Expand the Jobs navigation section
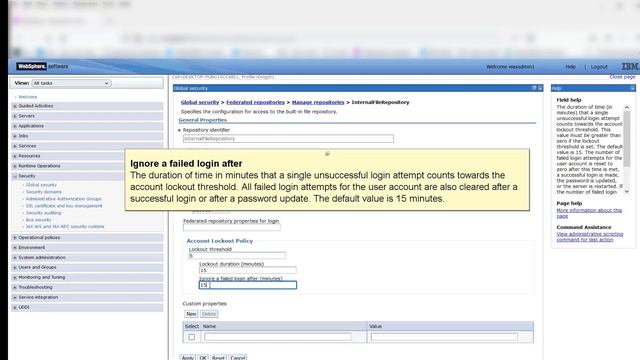This screenshot has height=360, width=640. 15,136
